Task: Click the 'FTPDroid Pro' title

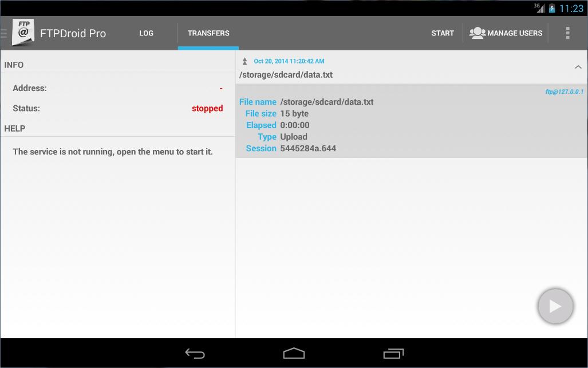Action: click(73, 33)
